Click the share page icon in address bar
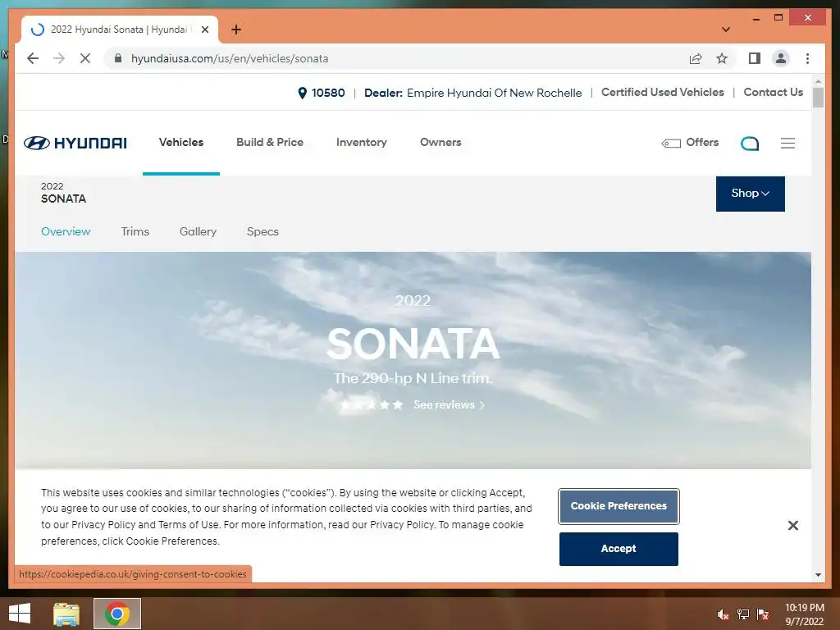840x630 pixels. (x=696, y=58)
